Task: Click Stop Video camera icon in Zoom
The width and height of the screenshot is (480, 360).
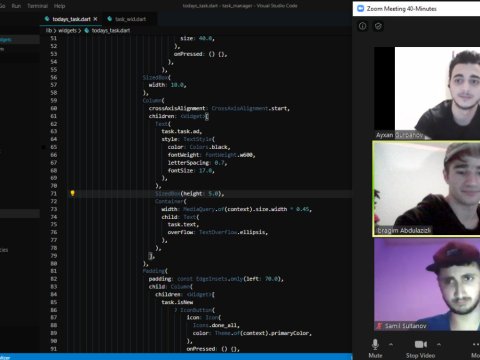Action: click(x=421, y=344)
